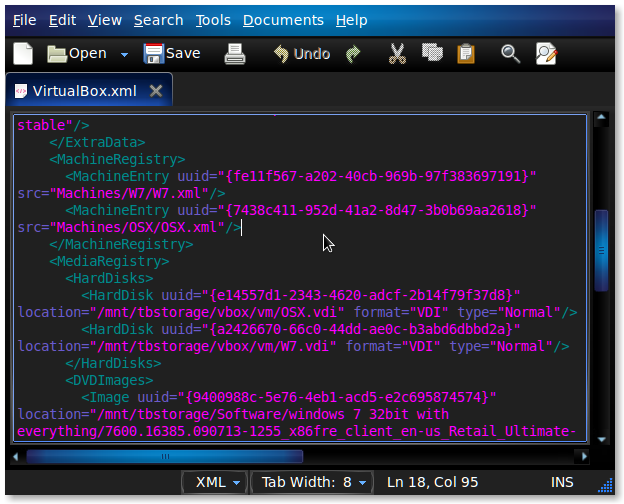The width and height of the screenshot is (624, 504).
Task: Open the View menu
Action: [x=105, y=20]
